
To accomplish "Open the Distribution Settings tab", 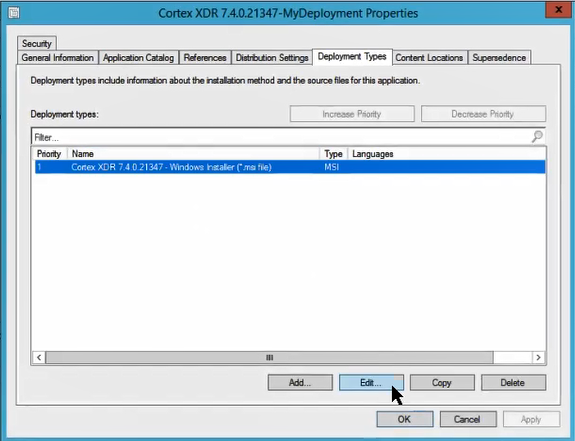I will (272, 58).
